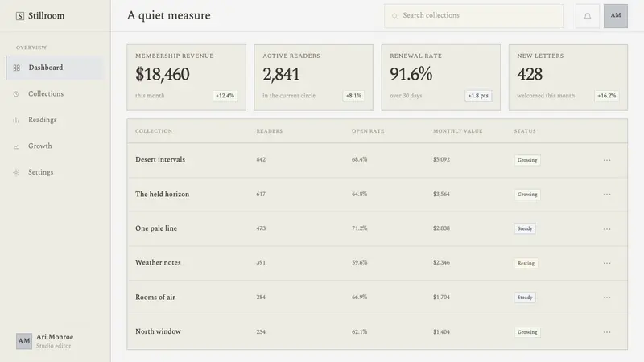The height and width of the screenshot is (362, 644).
Task: Sort by Monthly Value column header
Action: (457, 131)
